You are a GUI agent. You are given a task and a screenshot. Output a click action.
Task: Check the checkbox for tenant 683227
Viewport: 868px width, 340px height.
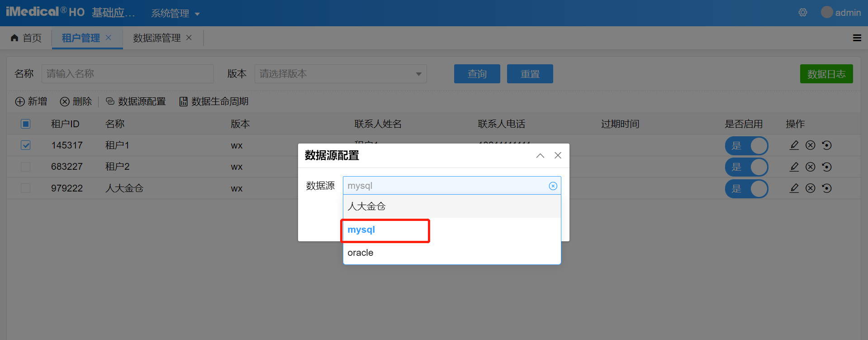click(x=26, y=167)
